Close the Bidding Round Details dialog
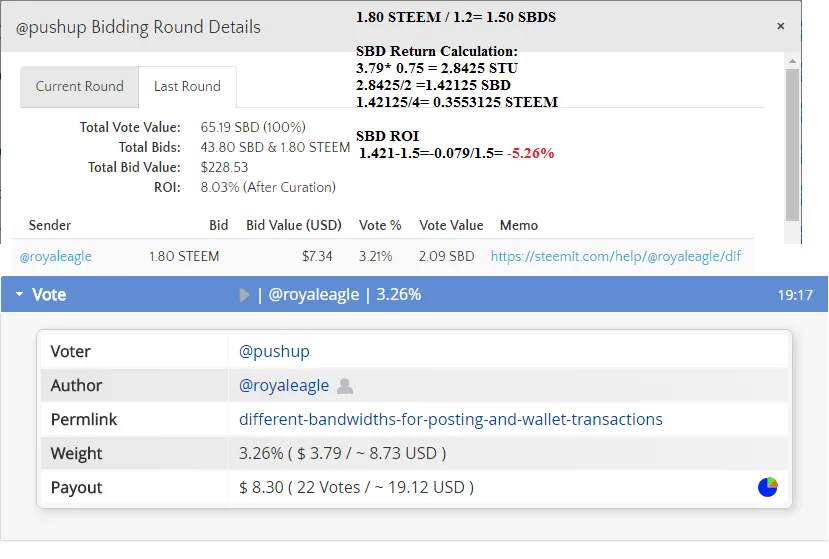This screenshot has width=829, height=559. [x=780, y=26]
